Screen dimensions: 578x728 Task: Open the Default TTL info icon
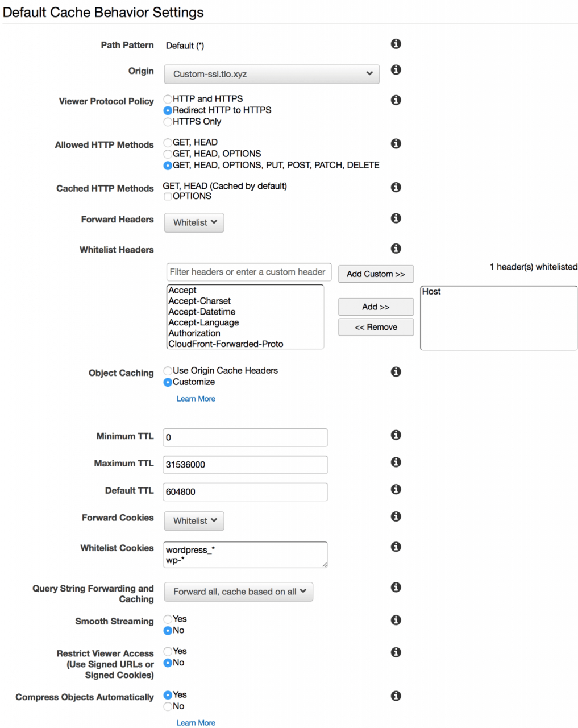(x=396, y=489)
